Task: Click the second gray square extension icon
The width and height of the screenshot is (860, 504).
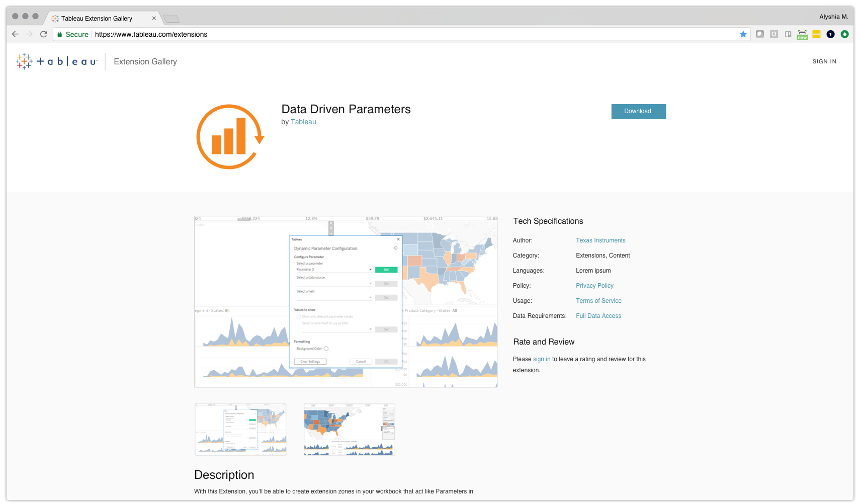Action: 774,34
